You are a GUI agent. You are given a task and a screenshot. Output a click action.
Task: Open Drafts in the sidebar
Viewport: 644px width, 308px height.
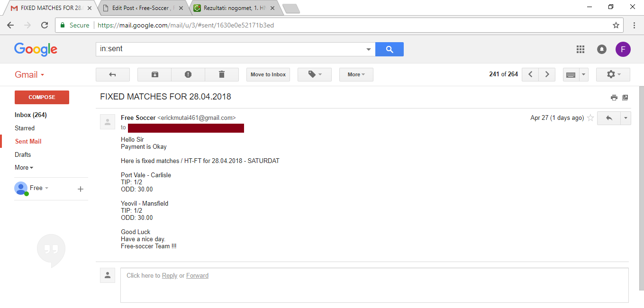(23, 154)
